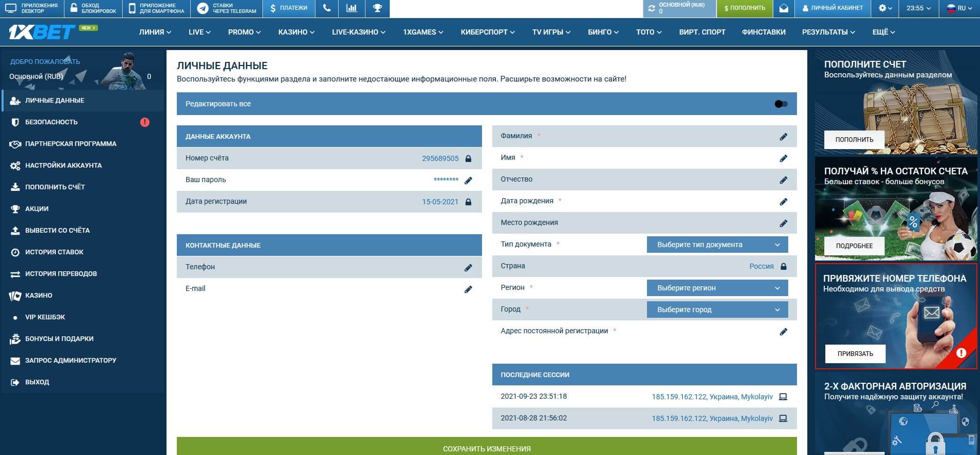
Task: Click the phone callback icon in top bar
Action: [326, 8]
